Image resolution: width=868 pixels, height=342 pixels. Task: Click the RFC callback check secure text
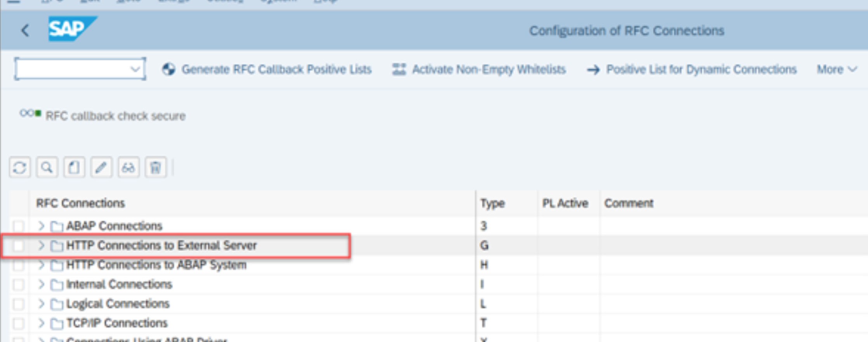tap(116, 116)
